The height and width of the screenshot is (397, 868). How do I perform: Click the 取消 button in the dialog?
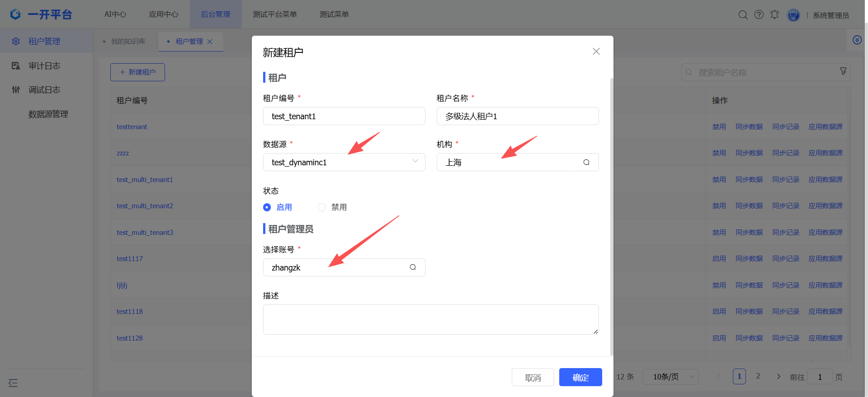pos(533,377)
